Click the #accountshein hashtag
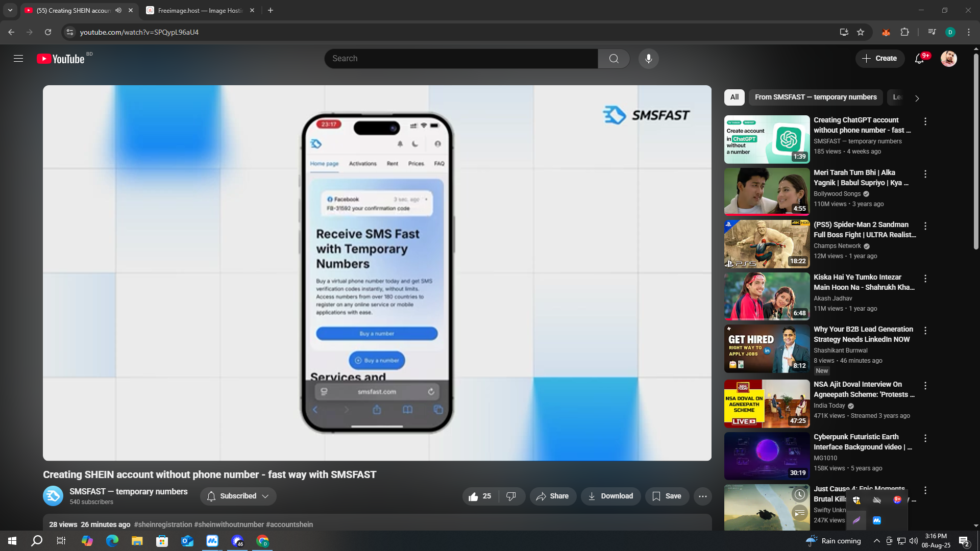The width and height of the screenshot is (980, 551). tap(289, 524)
